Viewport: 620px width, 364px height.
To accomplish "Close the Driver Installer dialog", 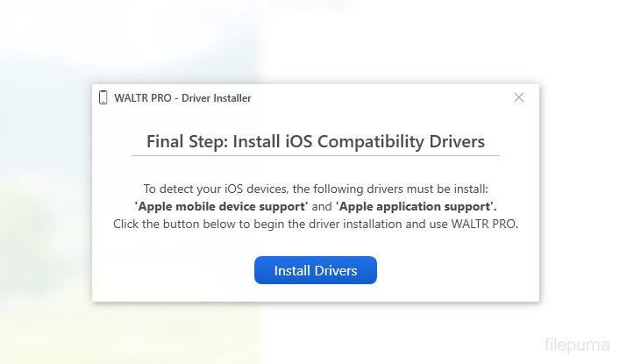I will point(519,97).
